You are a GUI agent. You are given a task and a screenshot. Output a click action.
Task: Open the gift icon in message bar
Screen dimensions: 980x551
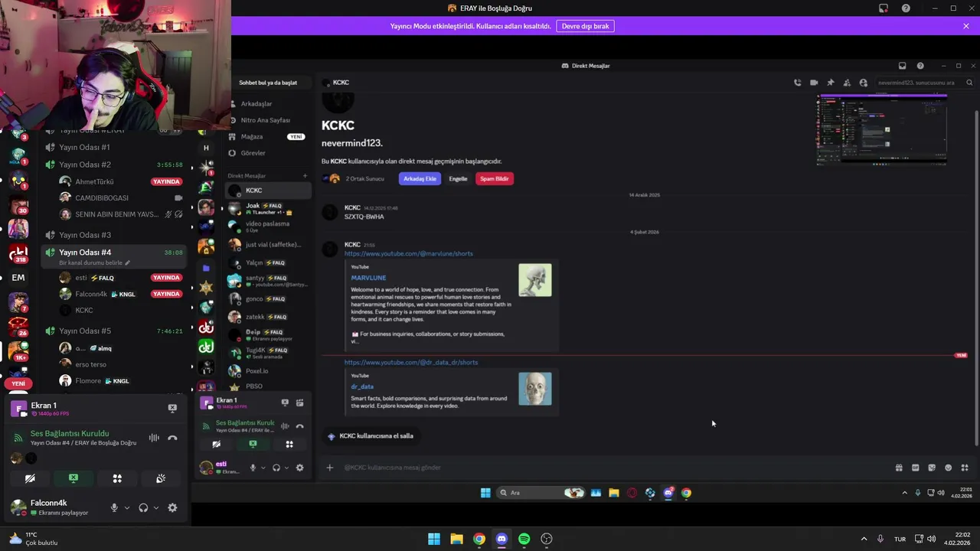[x=899, y=468]
